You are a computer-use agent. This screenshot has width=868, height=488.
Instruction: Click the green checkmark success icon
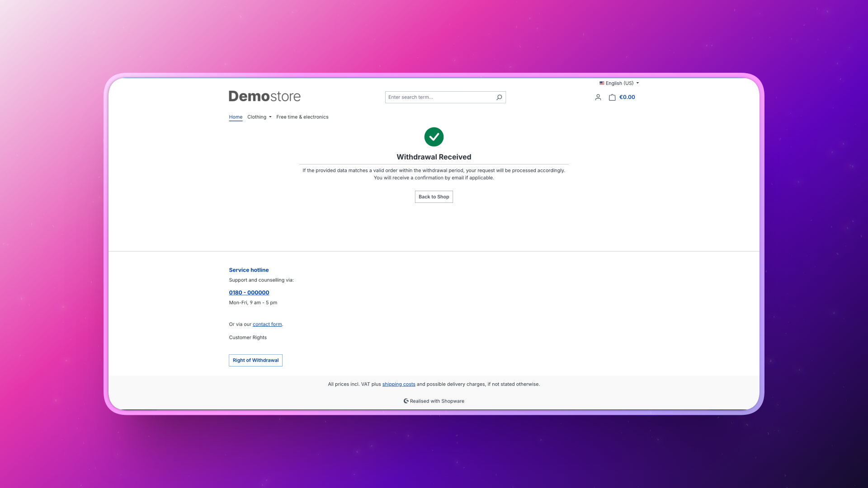[x=434, y=137]
